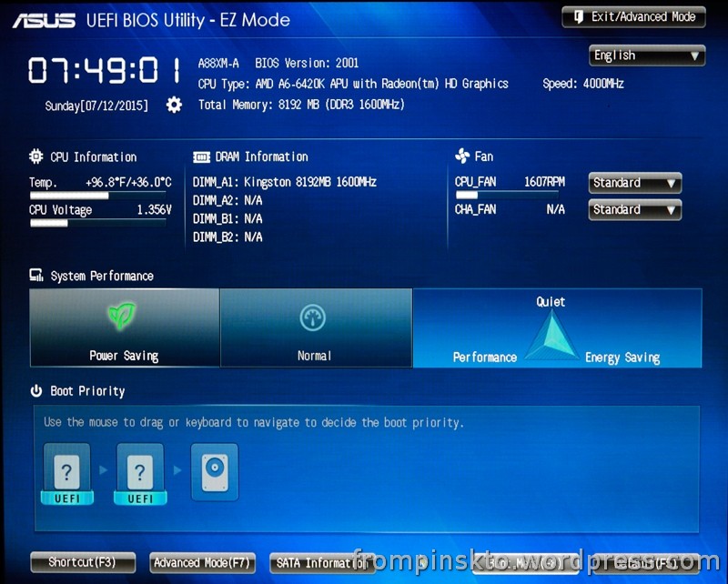Select the second UEFI boot device icon

[x=138, y=470]
